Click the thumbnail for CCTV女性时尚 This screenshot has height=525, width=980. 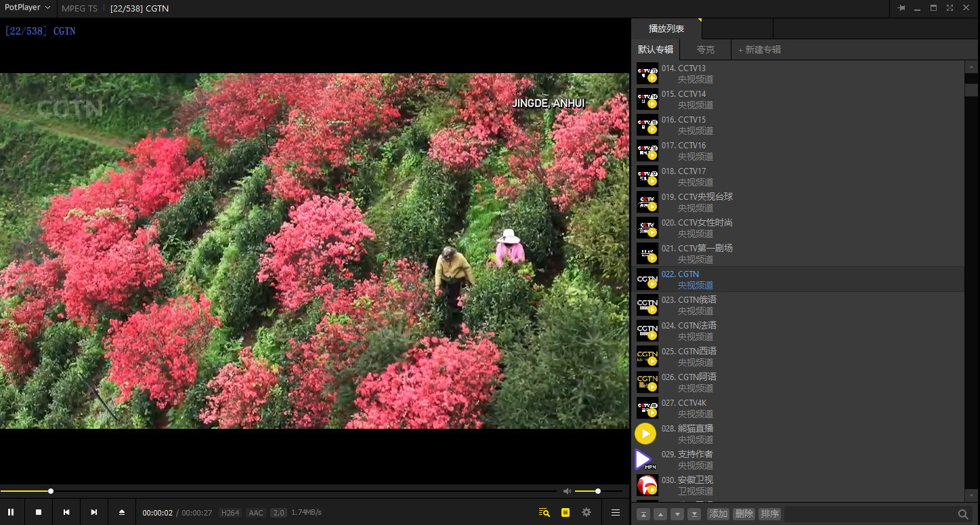(647, 228)
